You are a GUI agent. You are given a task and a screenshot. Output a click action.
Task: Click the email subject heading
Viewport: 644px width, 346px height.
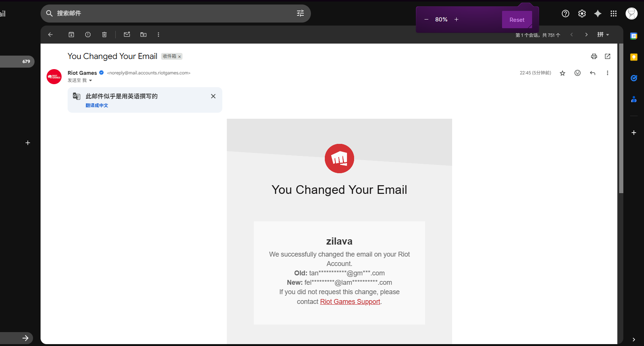click(112, 56)
